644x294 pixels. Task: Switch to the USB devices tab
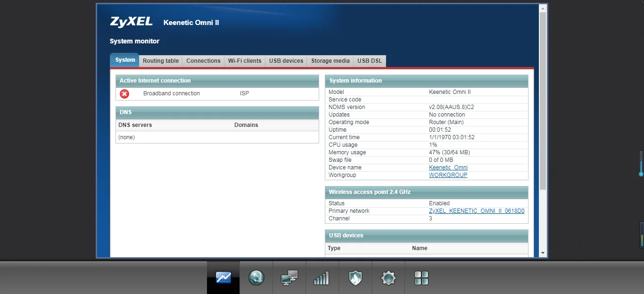286,61
